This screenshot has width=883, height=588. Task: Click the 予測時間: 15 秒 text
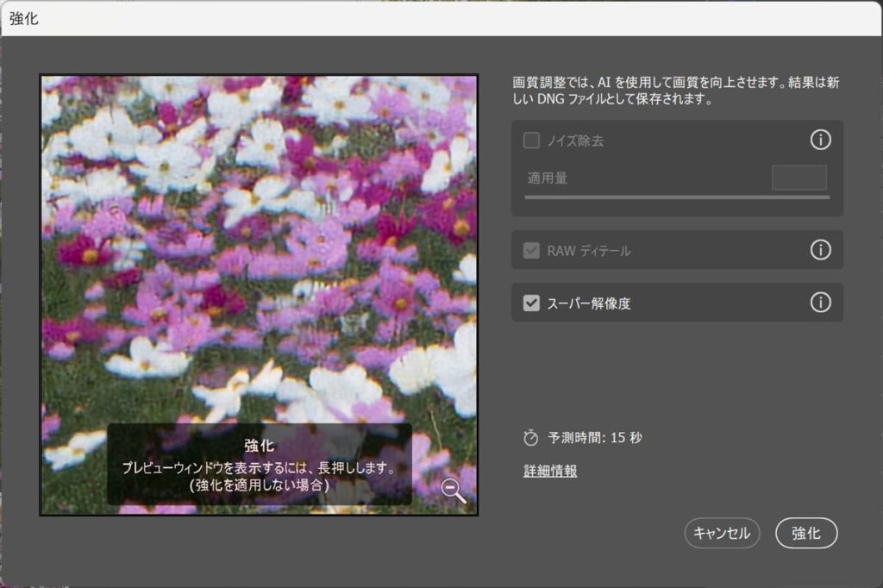coord(595,438)
